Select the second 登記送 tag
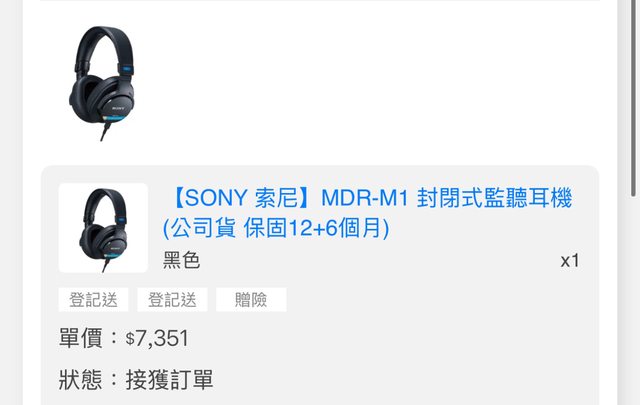Screen dimensions: 640x405 coord(172,300)
